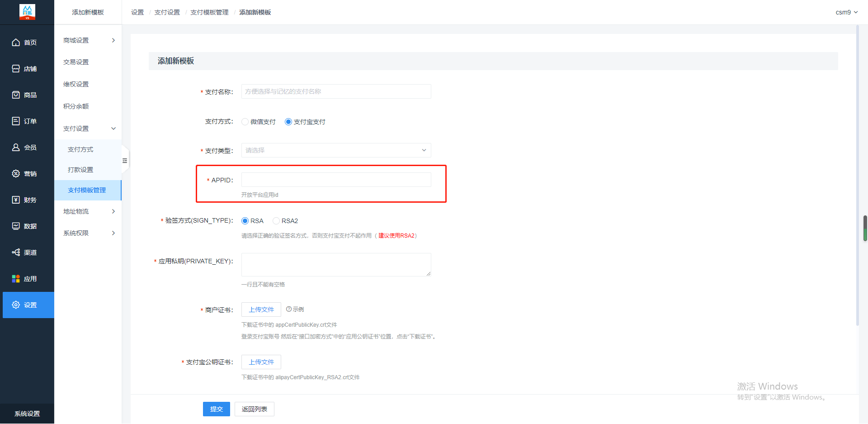This screenshot has width=868, height=424.
Task: Click the members (会员) person icon
Action: pos(16,148)
